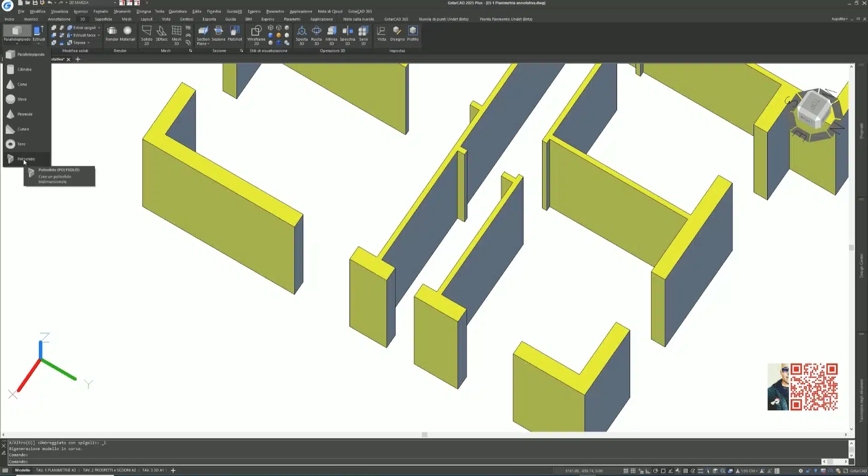Close the current drawing tab
Viewport: 868px width, 476px height.
pos(68,59)
